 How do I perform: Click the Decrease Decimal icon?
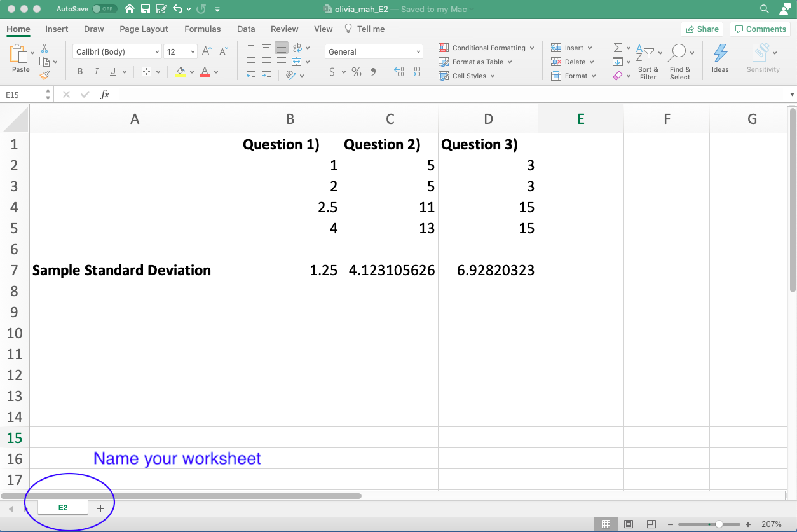point(415,72)
